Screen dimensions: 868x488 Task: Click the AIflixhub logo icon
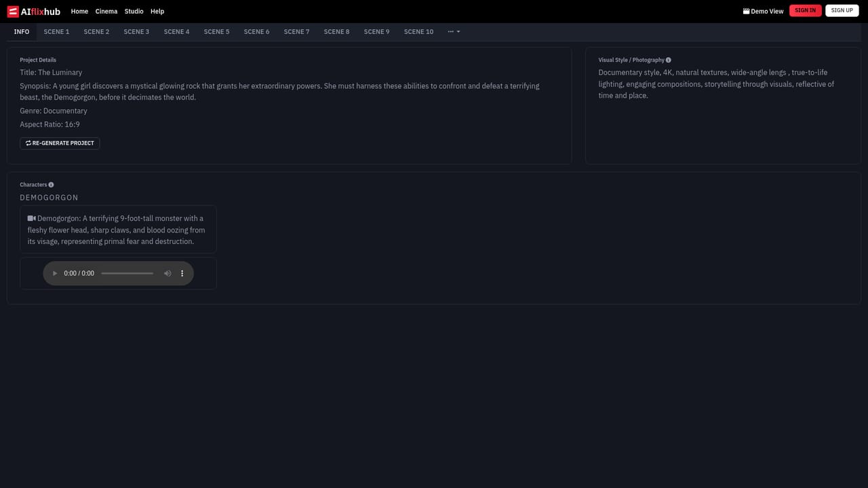(13, 12)
